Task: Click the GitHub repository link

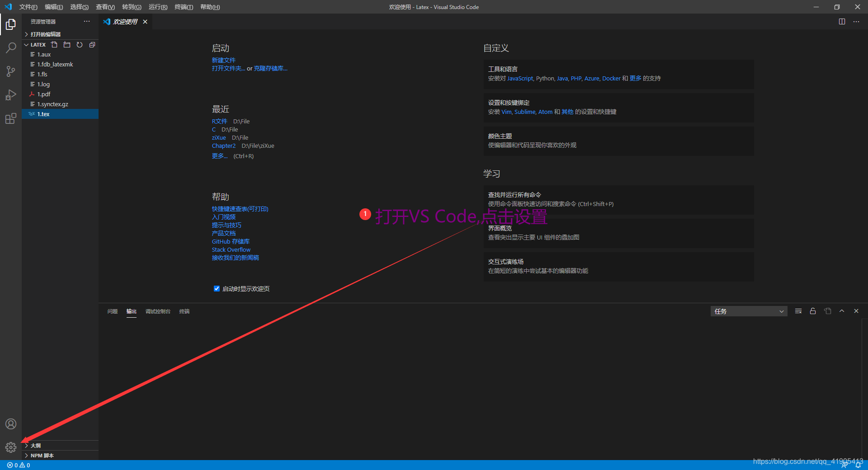Action: [231, 241]
